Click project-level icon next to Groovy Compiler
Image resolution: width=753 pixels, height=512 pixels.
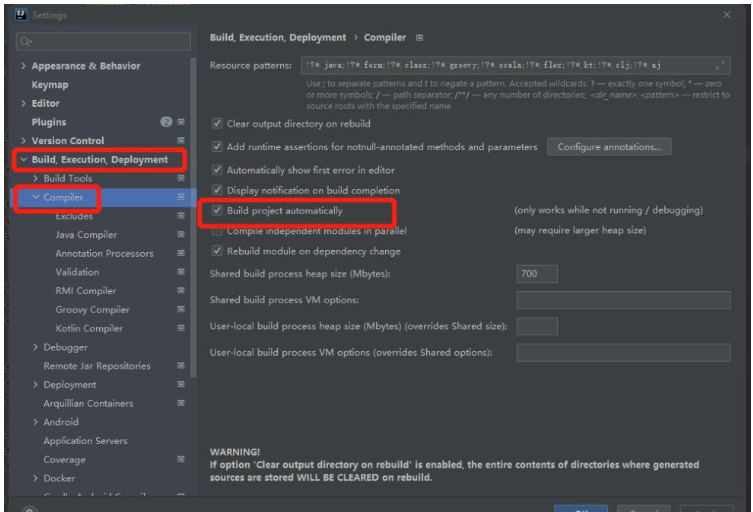click(x=181, y=309)
